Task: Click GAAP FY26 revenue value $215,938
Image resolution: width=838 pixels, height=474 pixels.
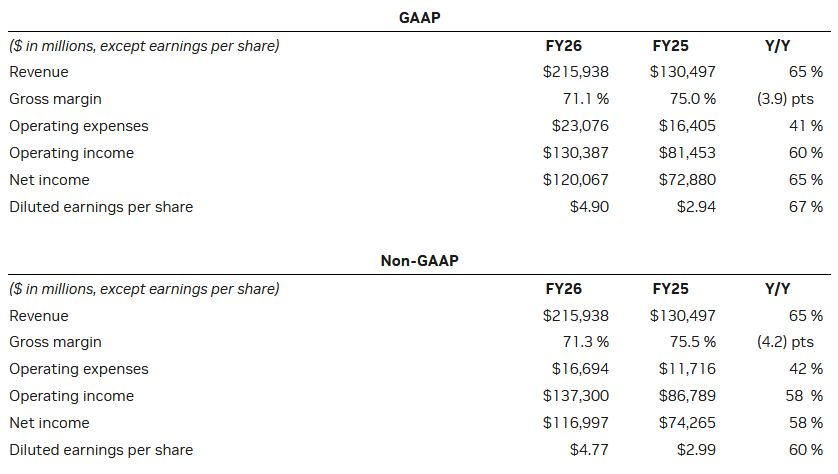Action: 576,72
